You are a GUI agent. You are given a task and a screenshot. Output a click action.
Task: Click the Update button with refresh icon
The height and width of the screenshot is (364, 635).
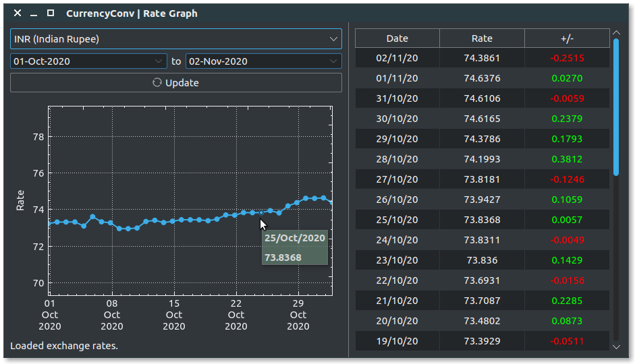click(175, 83)
